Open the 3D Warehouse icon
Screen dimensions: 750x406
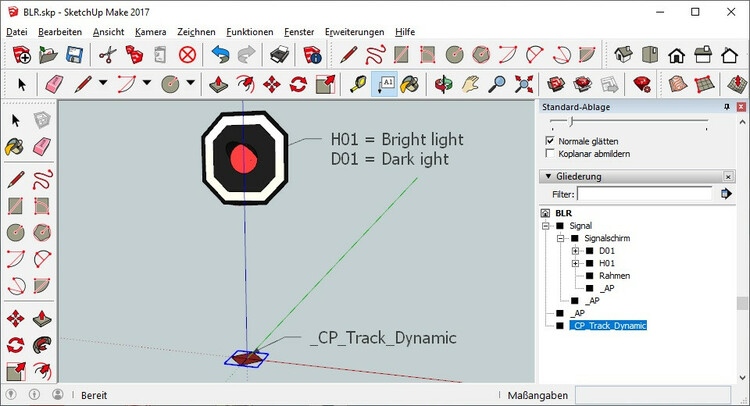(x=556, y=84)
